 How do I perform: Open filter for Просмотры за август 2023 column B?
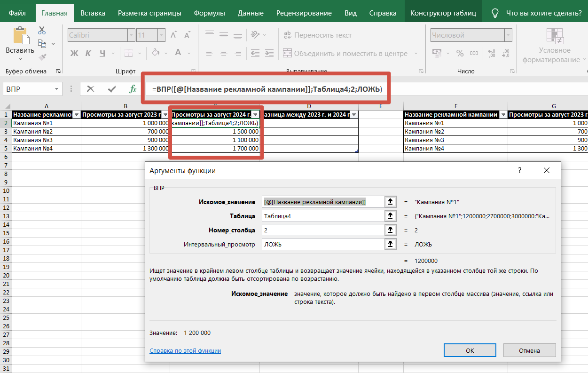(x=165, y=115)
